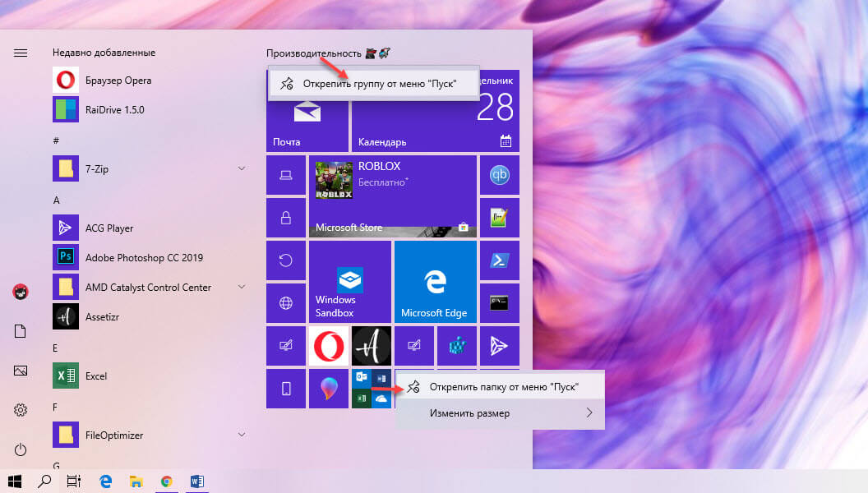The width and height of the screenshot is (868, 493).
Task: Open Documents from the Start sidebar
Action: point(21,331)
